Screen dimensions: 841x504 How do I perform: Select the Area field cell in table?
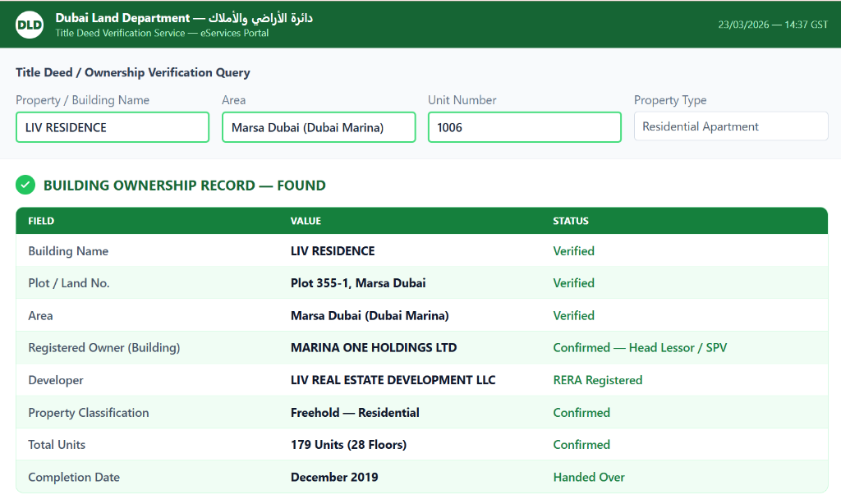pos(40,316)
